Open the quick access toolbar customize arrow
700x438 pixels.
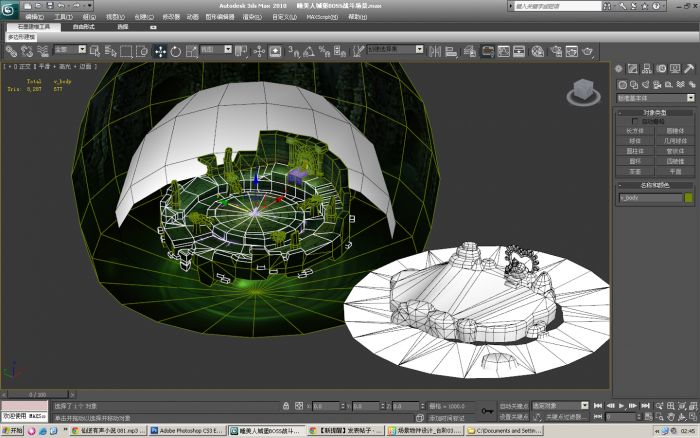(x=90, y=6)
